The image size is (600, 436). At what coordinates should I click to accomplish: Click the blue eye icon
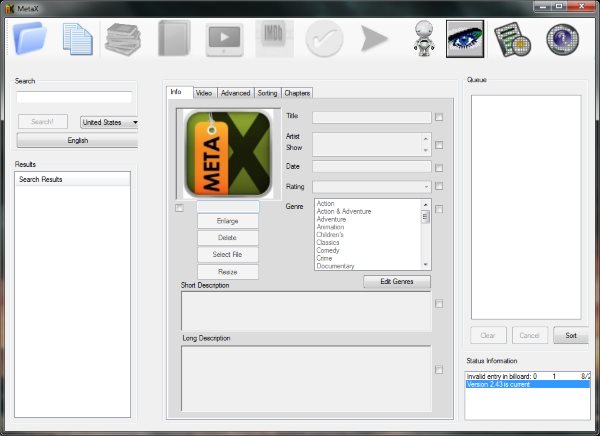[x=465, y=39]
